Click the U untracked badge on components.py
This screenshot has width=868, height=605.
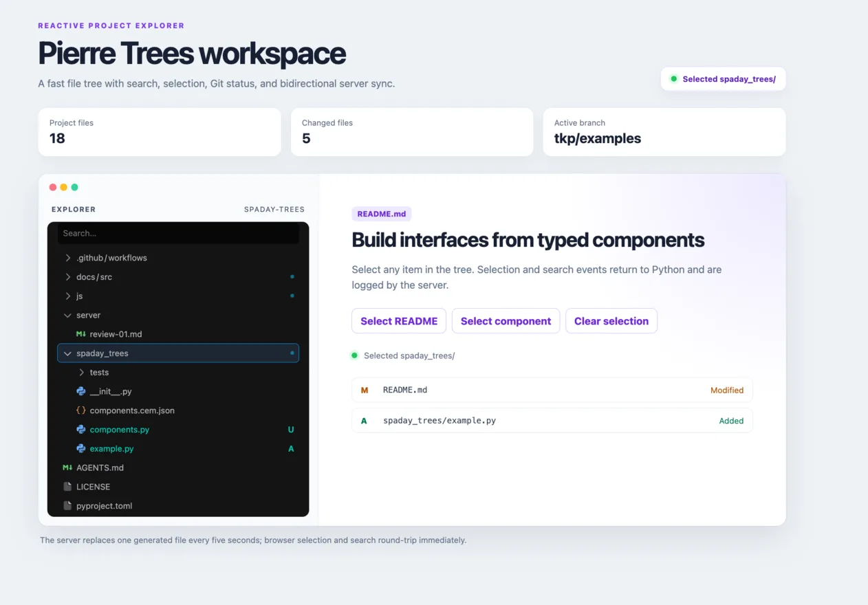291,430
